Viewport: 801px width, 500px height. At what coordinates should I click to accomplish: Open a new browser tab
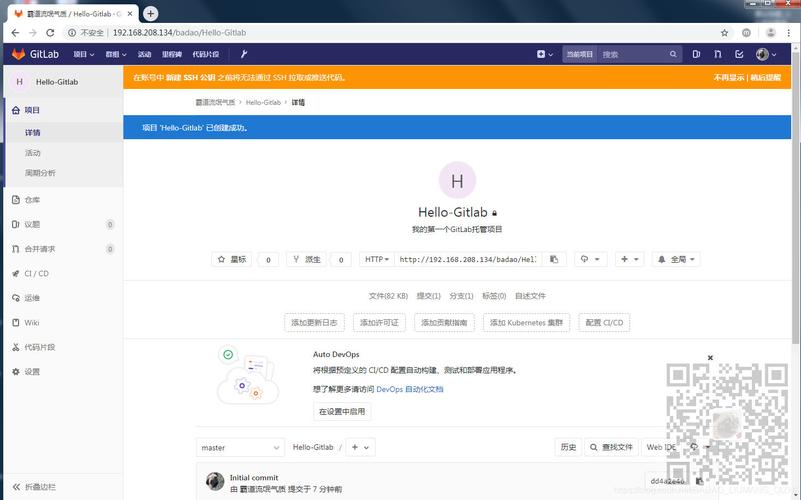tap(150, 14)
